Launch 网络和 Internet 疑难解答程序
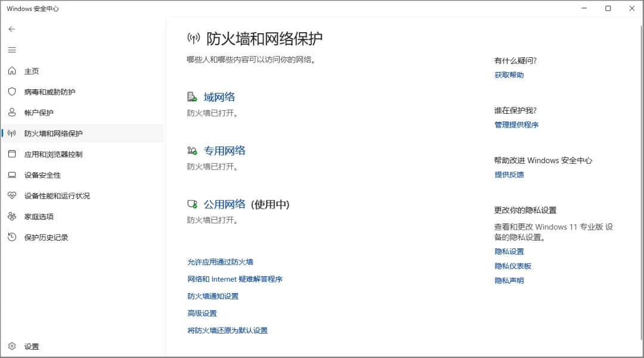This screenshot has height=358, width=644. point(235,279)
